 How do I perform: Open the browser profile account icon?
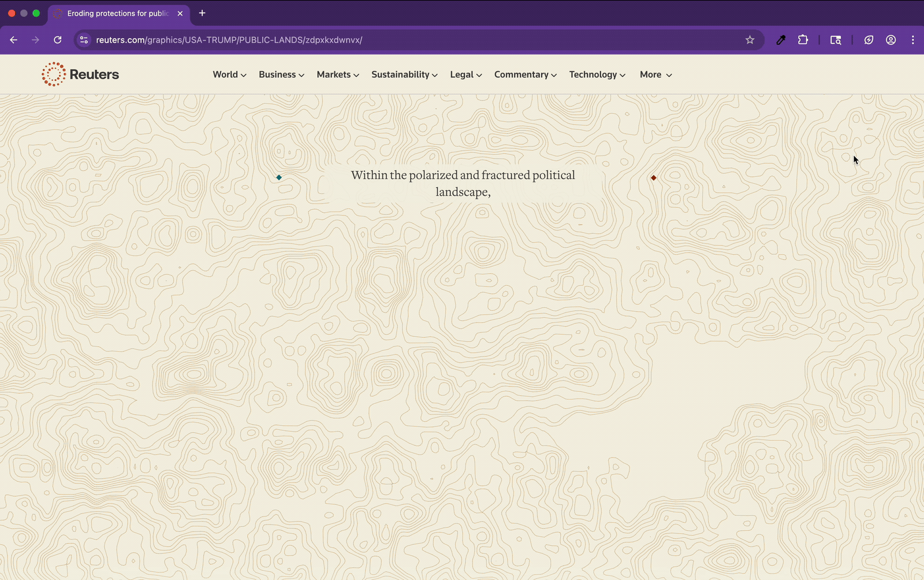pyautogui.click(x=891, y=40)
